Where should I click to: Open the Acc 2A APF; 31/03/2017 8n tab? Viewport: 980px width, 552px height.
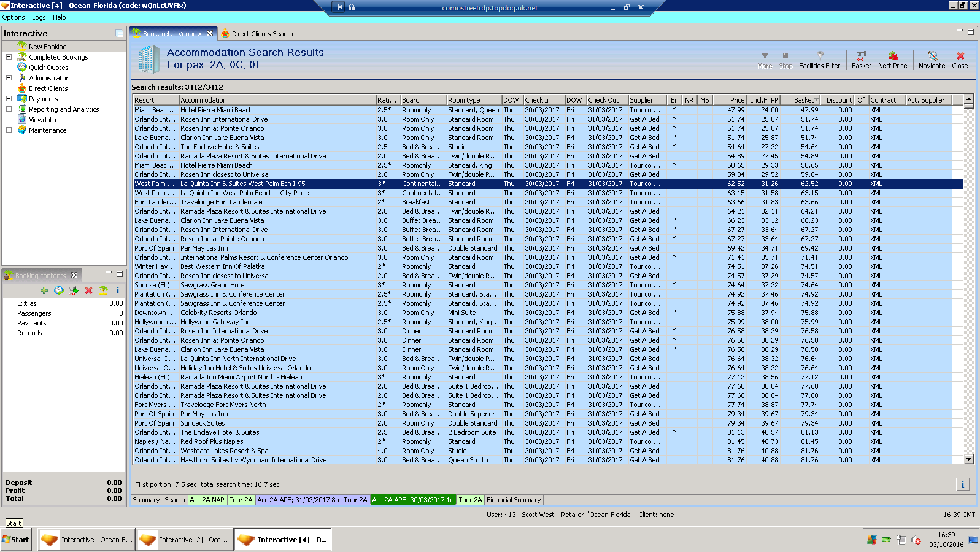(x=298, y=500)
